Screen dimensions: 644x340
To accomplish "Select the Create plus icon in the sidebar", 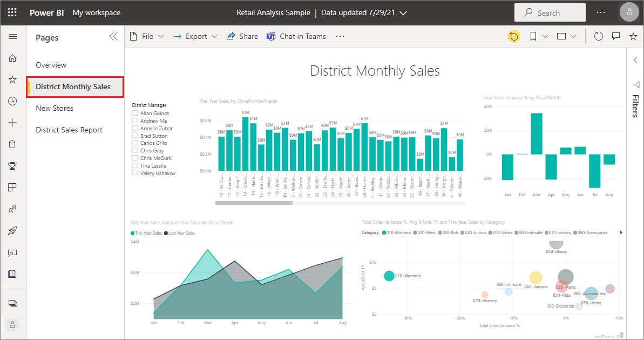I will (x=12, y=123).
